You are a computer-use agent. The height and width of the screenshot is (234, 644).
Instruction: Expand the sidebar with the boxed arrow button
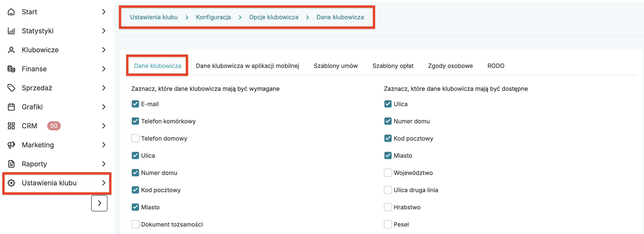[99, 203]
